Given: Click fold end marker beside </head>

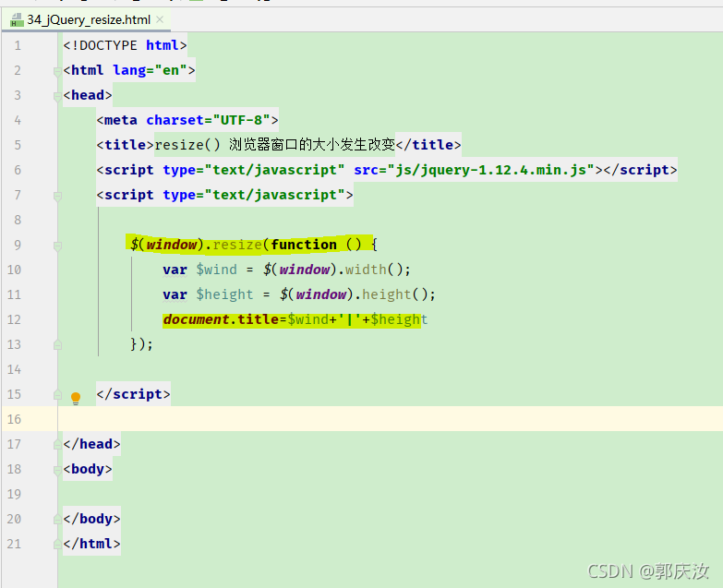Looking at the screenshot, I should click(x=57, y=444).
